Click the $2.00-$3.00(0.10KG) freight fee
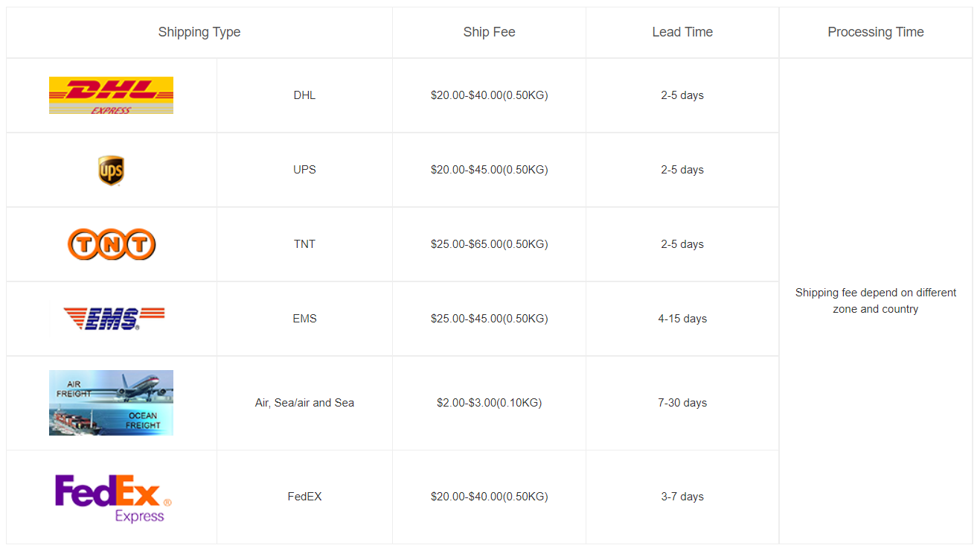 pyautogui.click(x=489, y=403)
